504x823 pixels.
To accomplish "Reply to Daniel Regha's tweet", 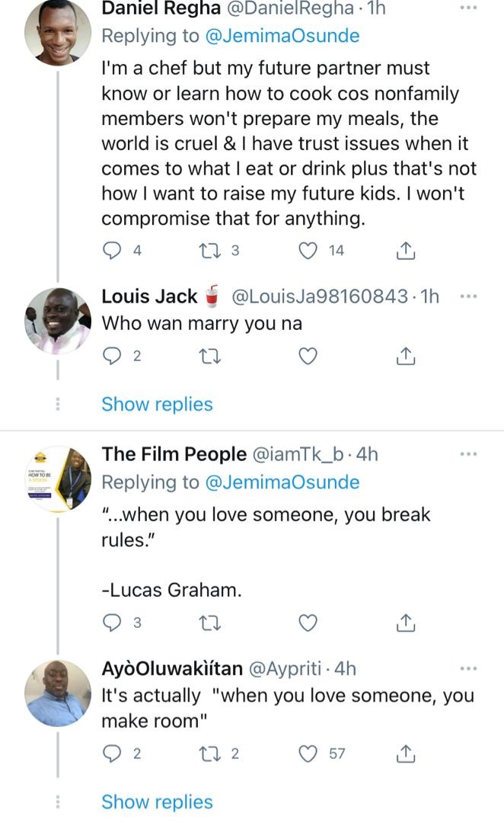I will click(x=112, y=250).
